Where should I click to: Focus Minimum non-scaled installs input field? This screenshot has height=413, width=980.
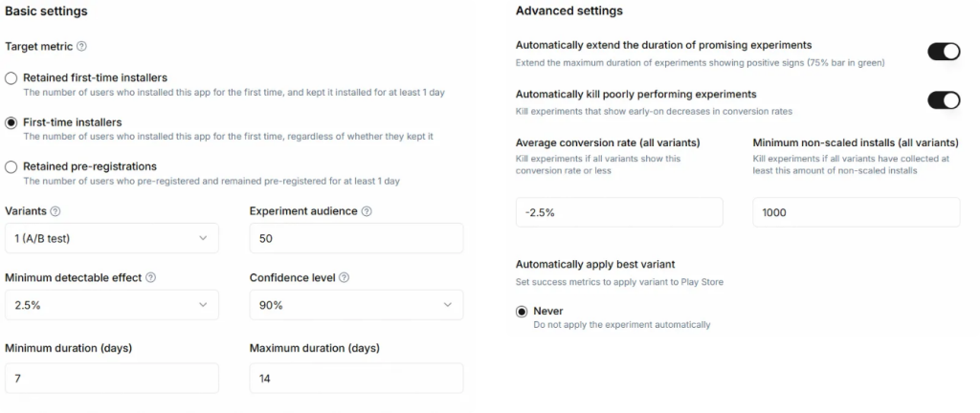(x=856, y=212)
